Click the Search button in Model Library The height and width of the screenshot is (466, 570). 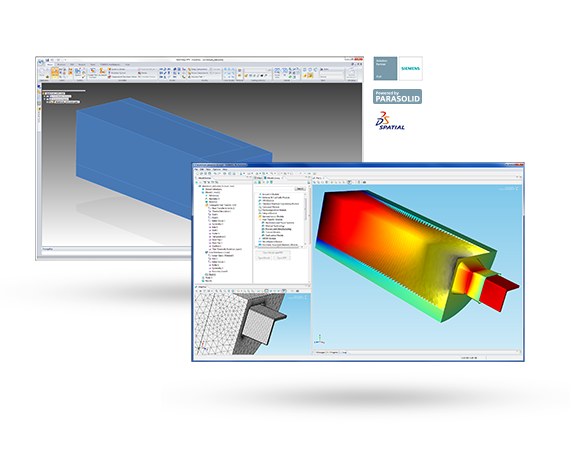tap(300, 189)
